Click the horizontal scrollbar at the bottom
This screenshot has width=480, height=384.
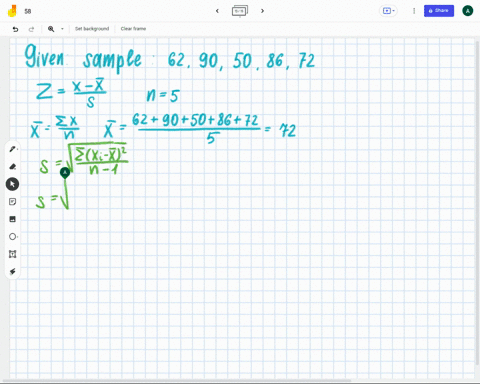point(177,380)
